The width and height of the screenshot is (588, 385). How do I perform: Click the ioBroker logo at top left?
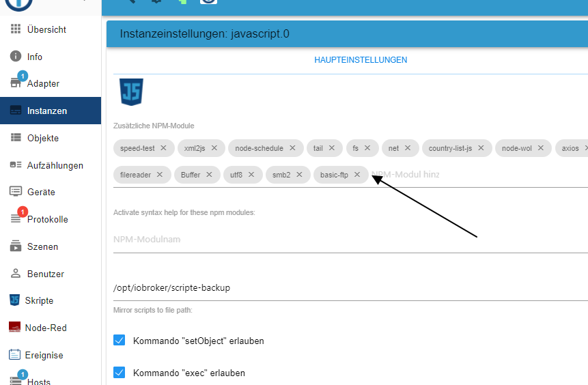(18, 3)
